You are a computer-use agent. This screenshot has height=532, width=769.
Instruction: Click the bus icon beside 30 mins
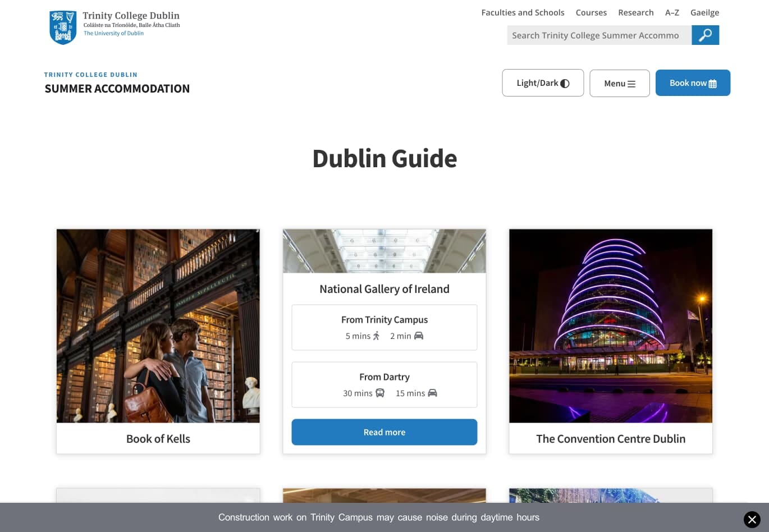380,393
